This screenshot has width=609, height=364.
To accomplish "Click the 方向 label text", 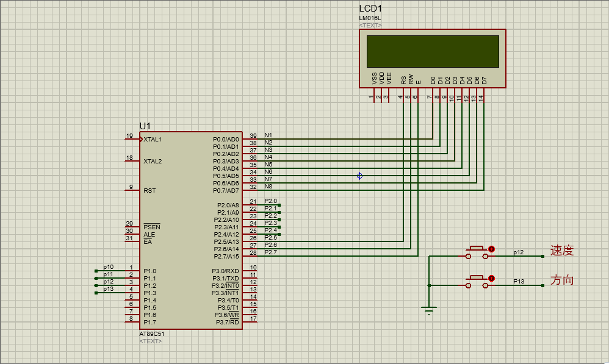I will [x=562, y=280].
